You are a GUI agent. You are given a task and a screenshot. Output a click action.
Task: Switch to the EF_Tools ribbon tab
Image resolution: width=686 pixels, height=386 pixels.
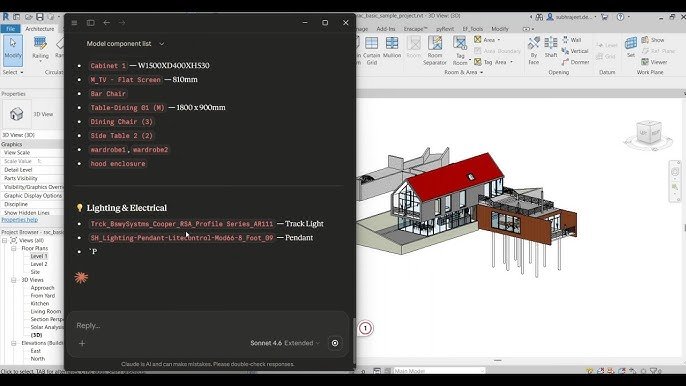pos(473,29)
